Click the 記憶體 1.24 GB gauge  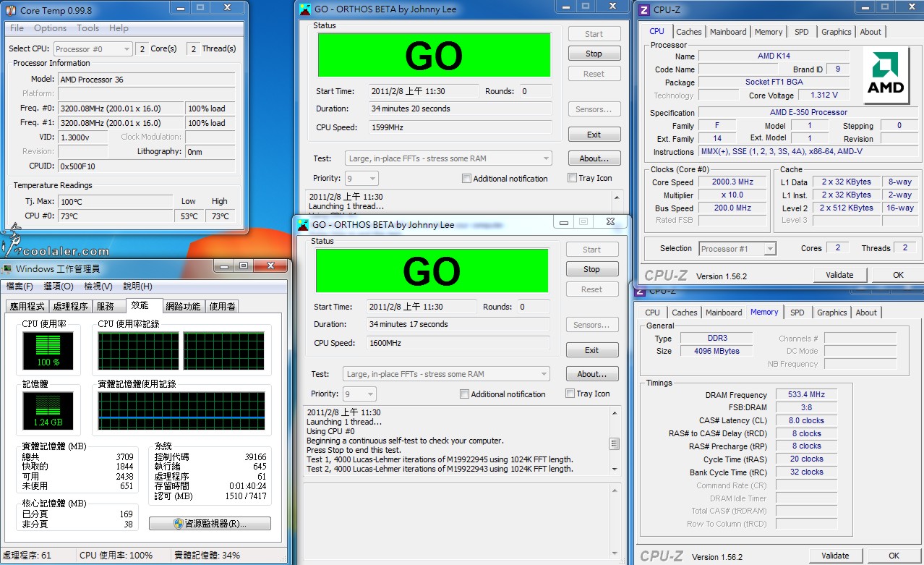48,409
